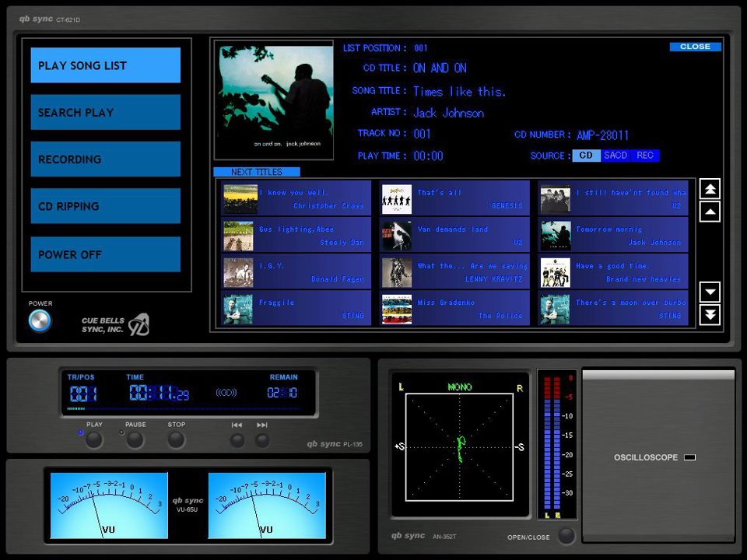
Task: Start playback with the Play knob
Action: point(94,440)
